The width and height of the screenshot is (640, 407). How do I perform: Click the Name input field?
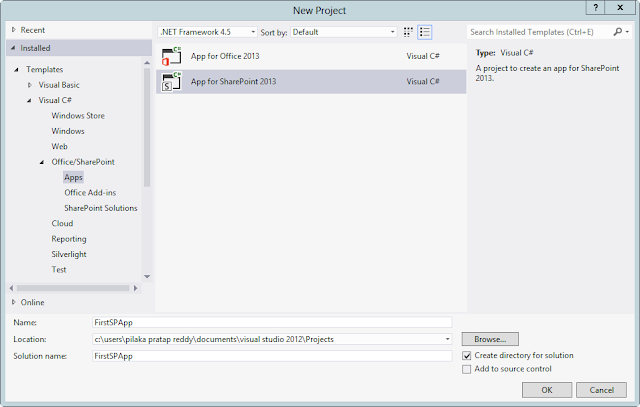(x=272, y=322)
